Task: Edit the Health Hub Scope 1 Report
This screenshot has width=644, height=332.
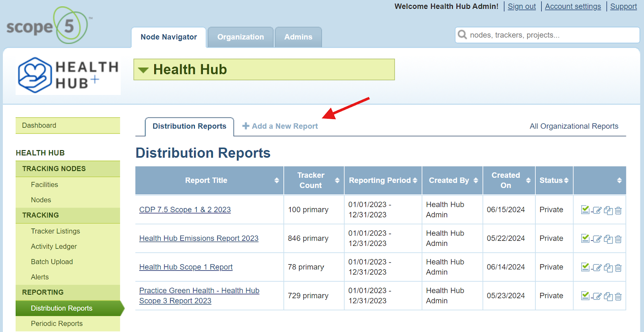Action: point(597,268)
